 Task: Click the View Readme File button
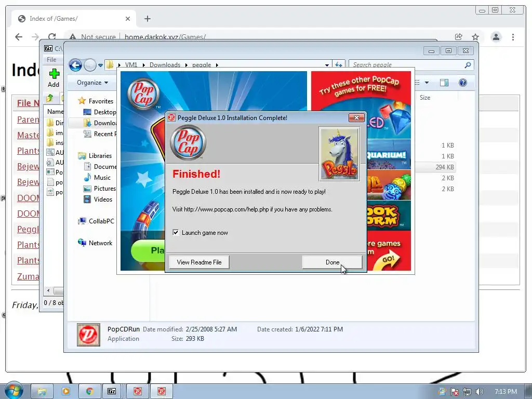[199, 262]
